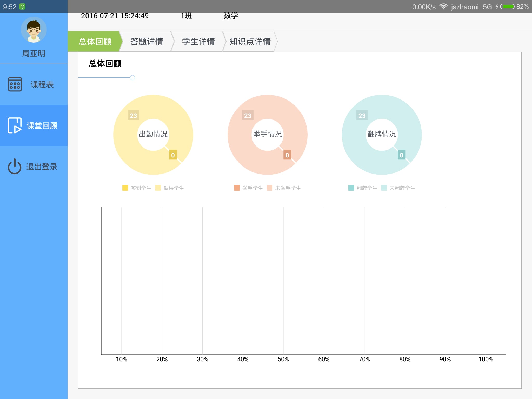
Task: Tap the teacher avatar picture
Action: click(x=34, y=30)
